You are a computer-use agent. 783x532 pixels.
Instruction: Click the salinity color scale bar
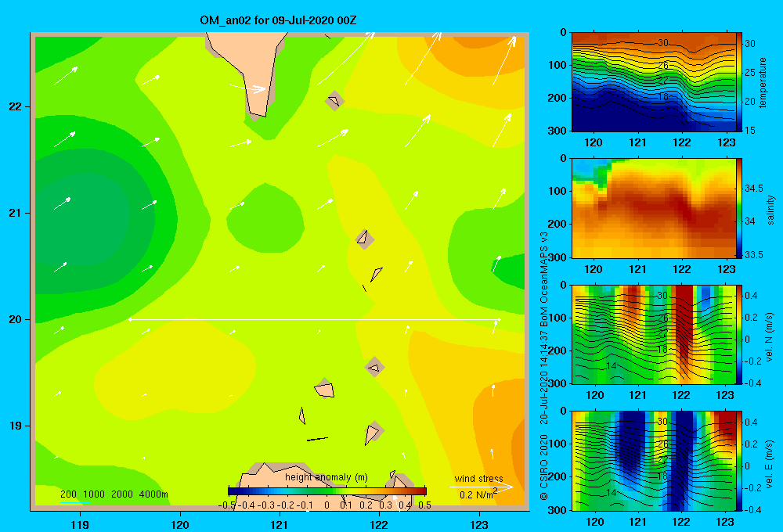tap(739, 208)
